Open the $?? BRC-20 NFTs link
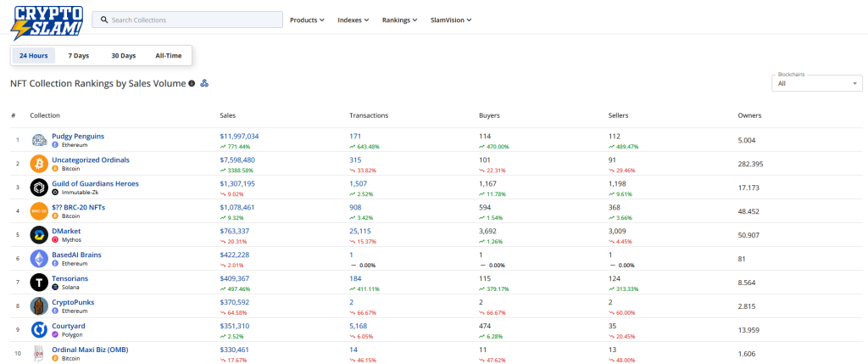 [81, 207]
